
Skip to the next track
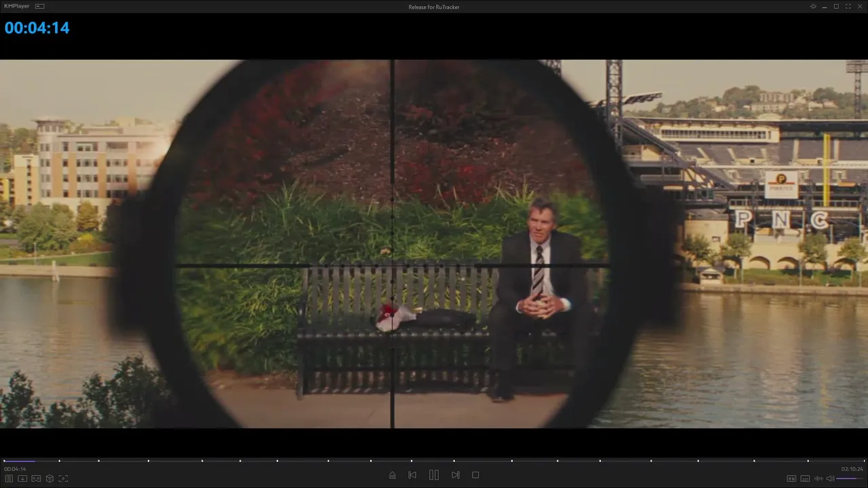click(x=456, y=475)
